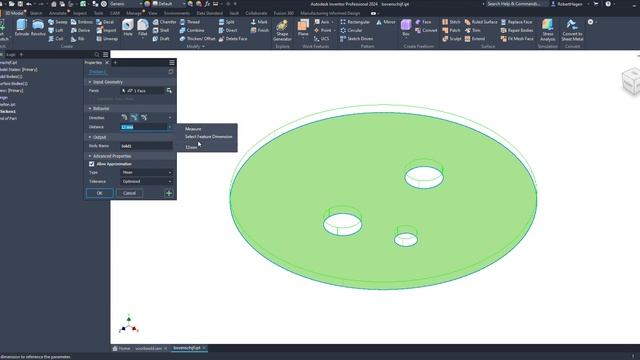Select the third Direction option button
640x360 pixels.
click(x=144, y=118)
